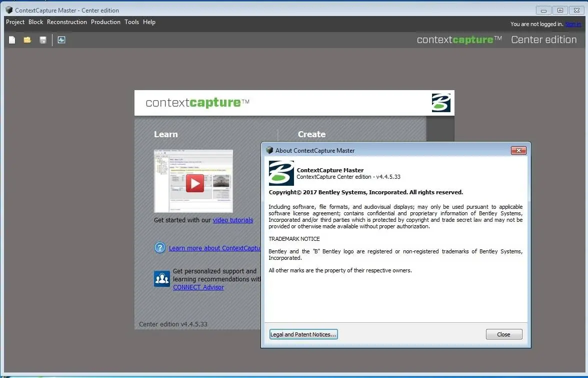Click the TRADEMARK NOTICE text
The height and width of the screenshot is (378, 588).
click(x=294, y=239)
